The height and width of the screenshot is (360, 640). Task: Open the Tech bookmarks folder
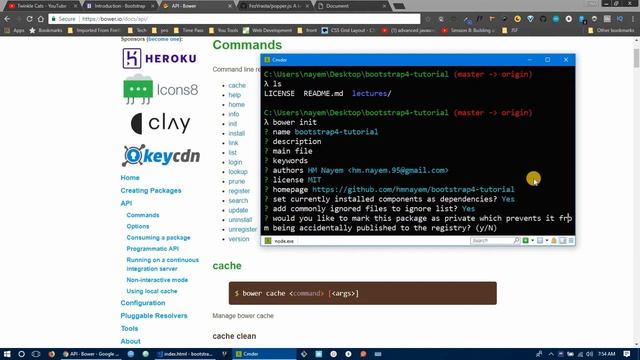coord(137,30)
